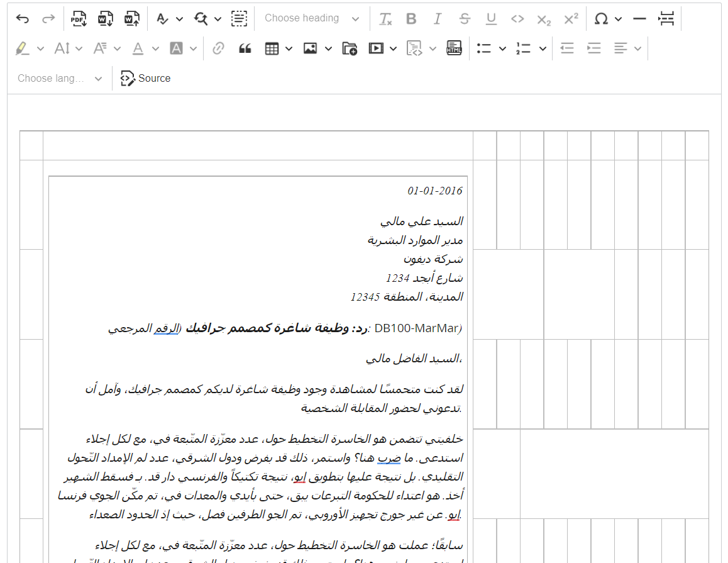This screenshot has height=563, width=728.
Task: Click the Import from Word icon
Action: coord(131,19)
